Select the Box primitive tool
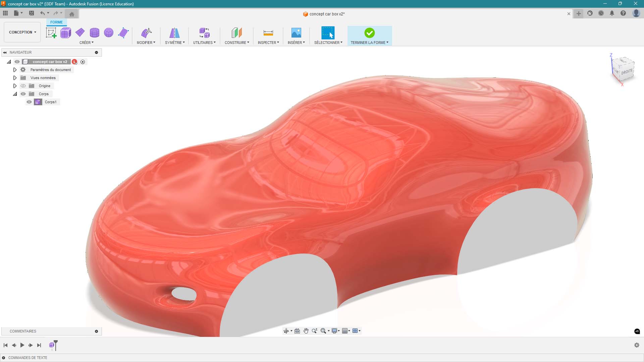 pyautogui.click(x=65, y=33)
